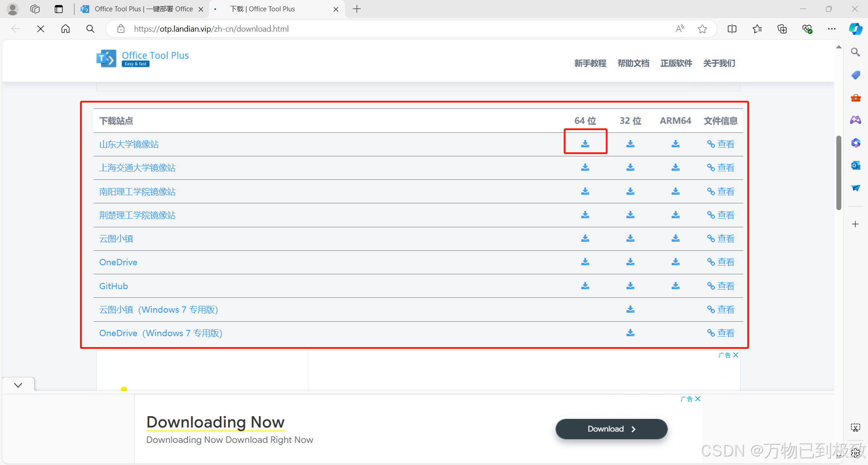This screenshot has height=465, width=868.
Task: Stop loading the page
Action: coord(41,29)
